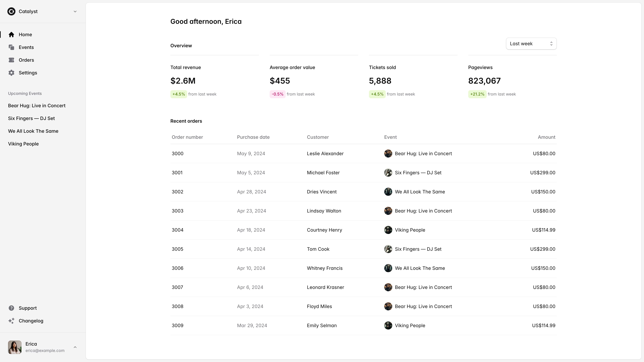Click the Order number column header
644x362 pixels.
click(x=187, y=137)
